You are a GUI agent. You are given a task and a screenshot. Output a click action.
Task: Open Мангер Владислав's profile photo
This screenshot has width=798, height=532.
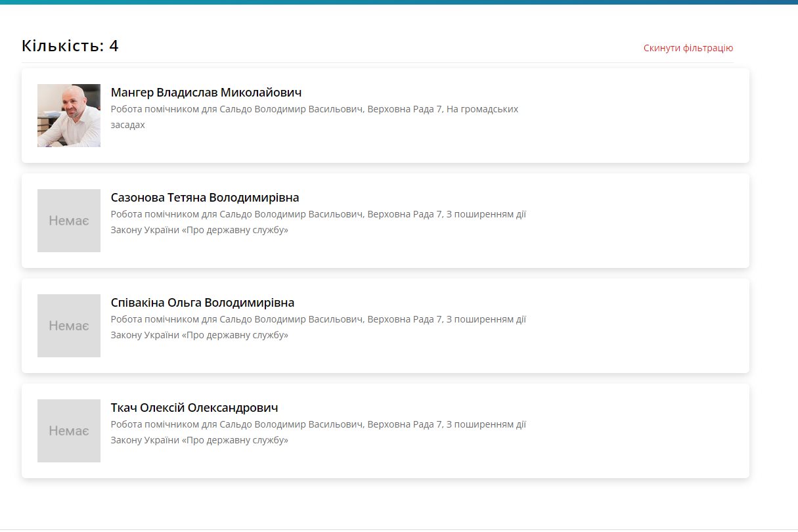(x=69, y=116)
